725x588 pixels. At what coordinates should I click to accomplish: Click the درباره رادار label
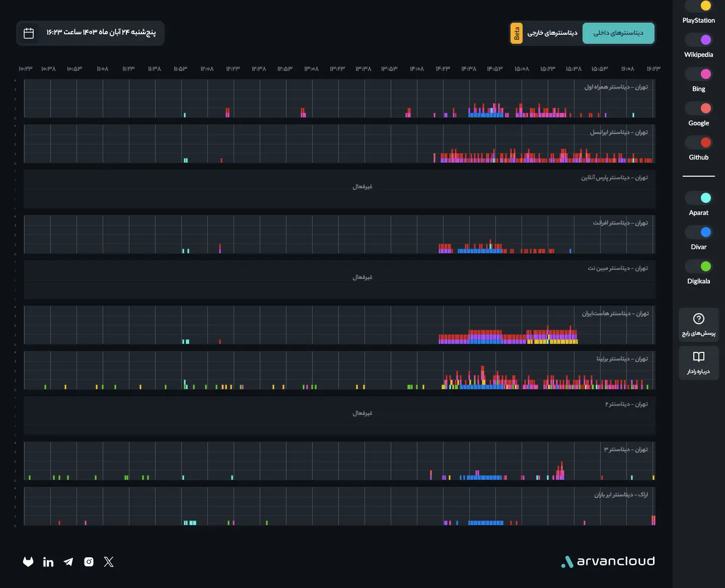[x=699, y=372]
